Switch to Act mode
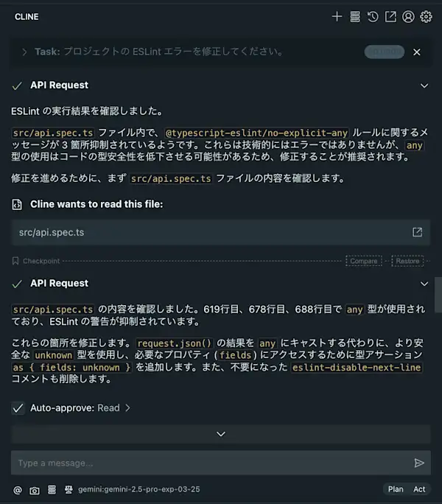Viewport: 442px width, 504px height. 419,489
